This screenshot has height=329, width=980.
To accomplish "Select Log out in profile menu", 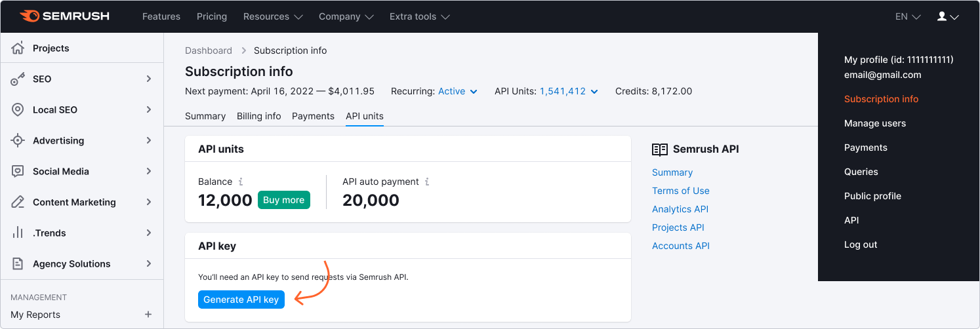I will coord(861,244).
